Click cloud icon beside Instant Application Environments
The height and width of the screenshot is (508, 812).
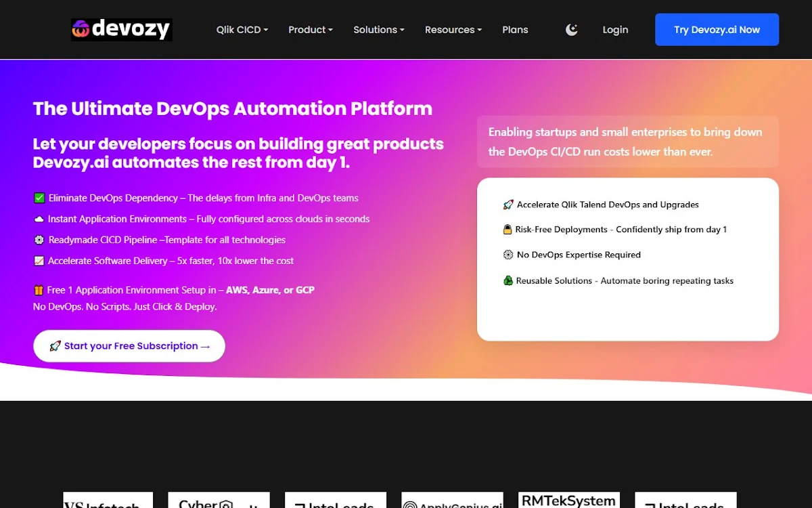point(39,219)
